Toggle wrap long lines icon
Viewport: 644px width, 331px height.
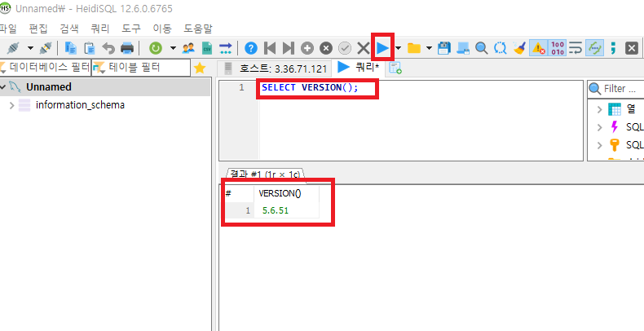[x=576, y=48]
